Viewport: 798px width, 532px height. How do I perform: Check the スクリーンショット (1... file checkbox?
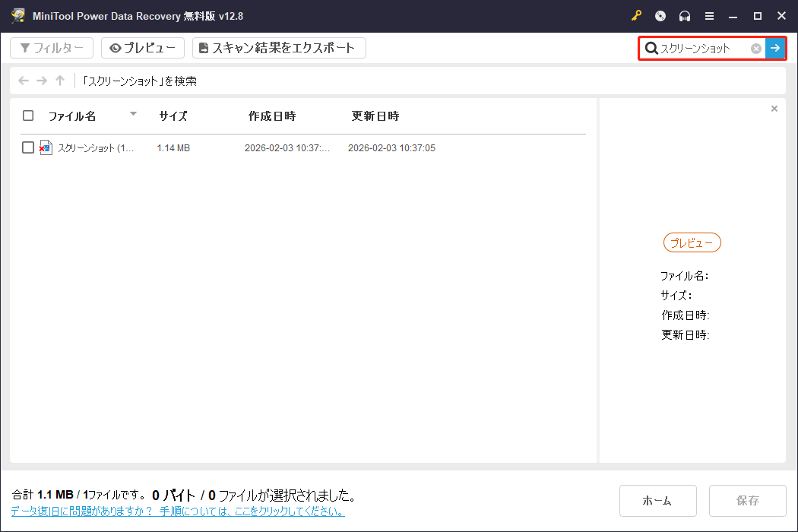tap(28, 147)
